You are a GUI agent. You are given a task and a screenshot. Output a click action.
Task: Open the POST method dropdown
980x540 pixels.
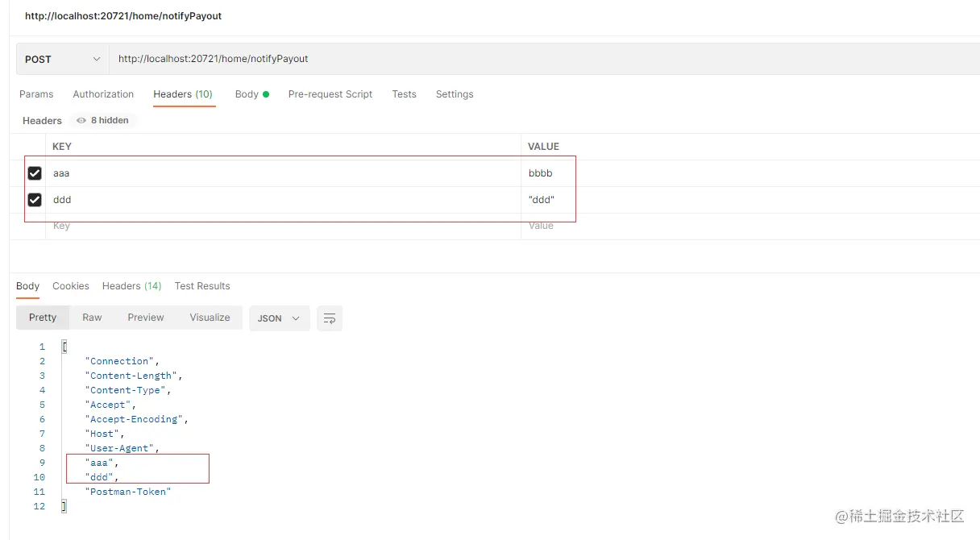click(63, 59)
